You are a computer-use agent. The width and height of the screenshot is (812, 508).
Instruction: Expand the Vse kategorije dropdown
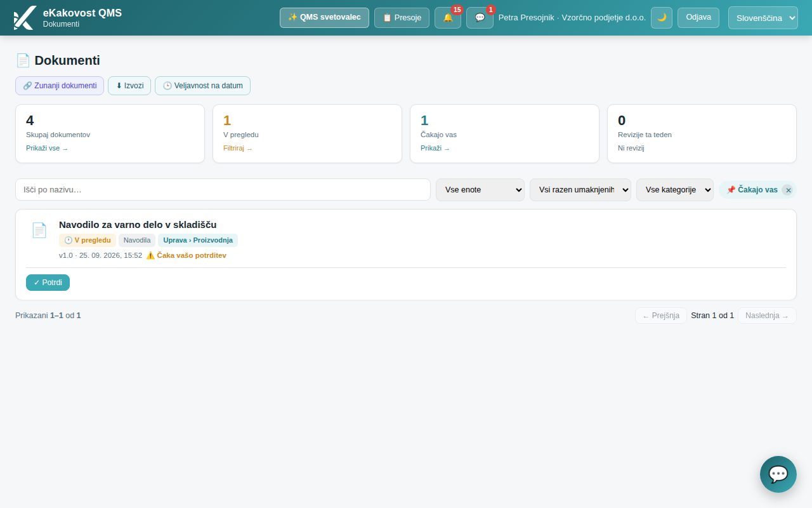[x=675, y=190]
